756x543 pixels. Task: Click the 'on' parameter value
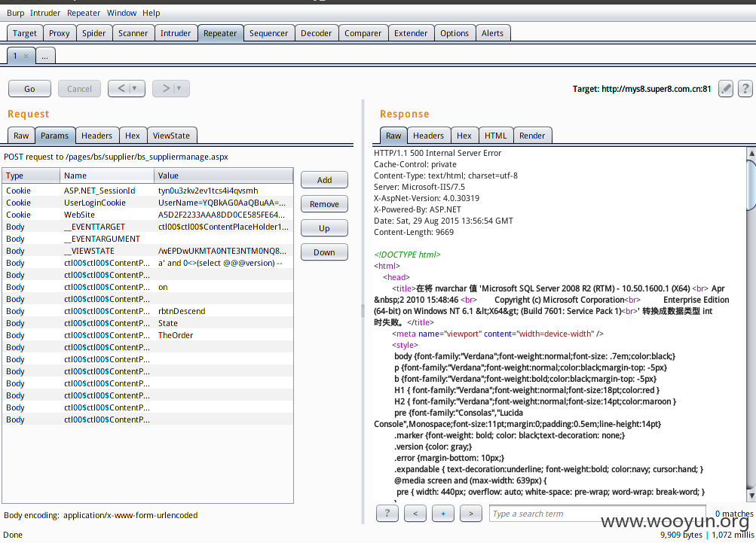tap(163, 287)
